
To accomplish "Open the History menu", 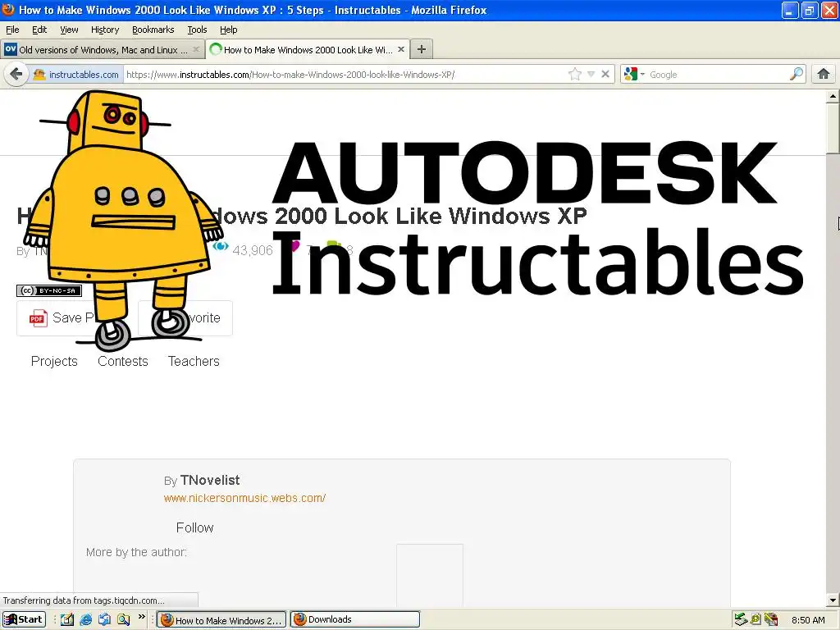I will coord(105,30).
